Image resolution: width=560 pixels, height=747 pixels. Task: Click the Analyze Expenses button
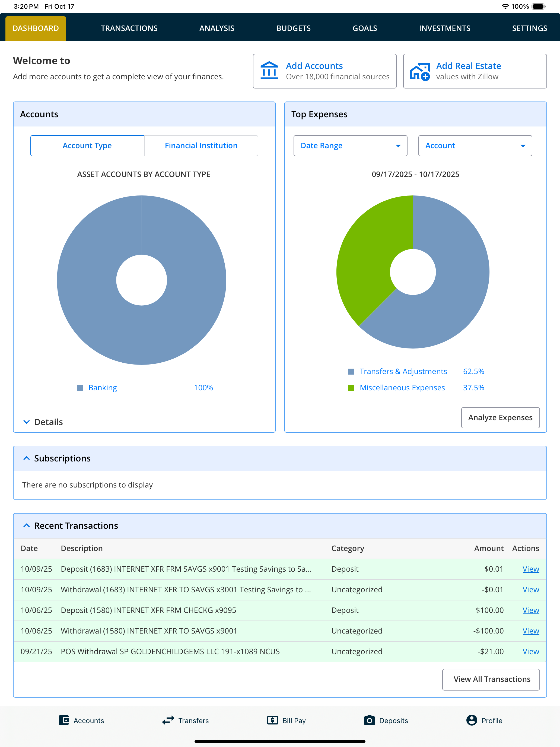pos(500,417)
